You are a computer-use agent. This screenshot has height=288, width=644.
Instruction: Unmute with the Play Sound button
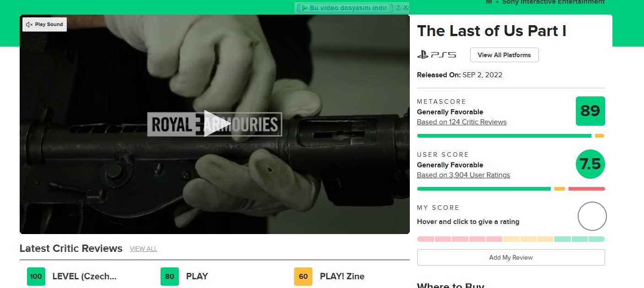point(44,24)
